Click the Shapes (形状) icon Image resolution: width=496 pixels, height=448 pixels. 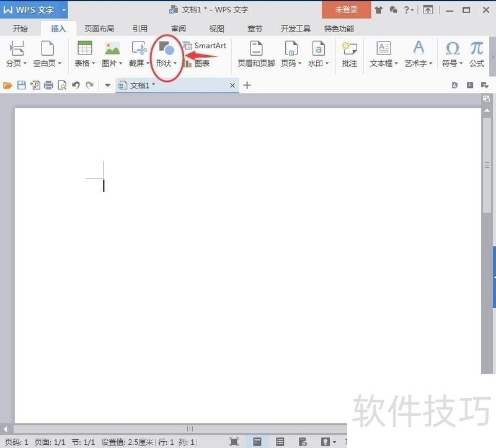coord(167,48)
